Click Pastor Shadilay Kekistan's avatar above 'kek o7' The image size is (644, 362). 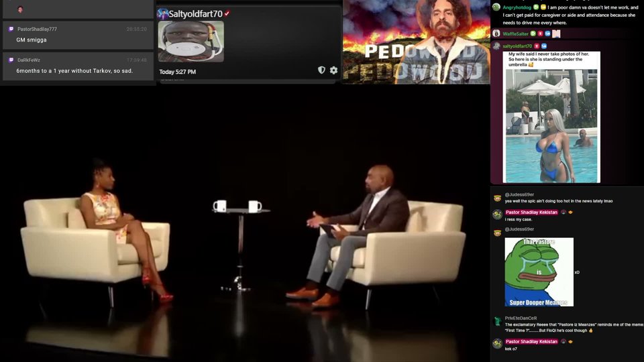497,343
